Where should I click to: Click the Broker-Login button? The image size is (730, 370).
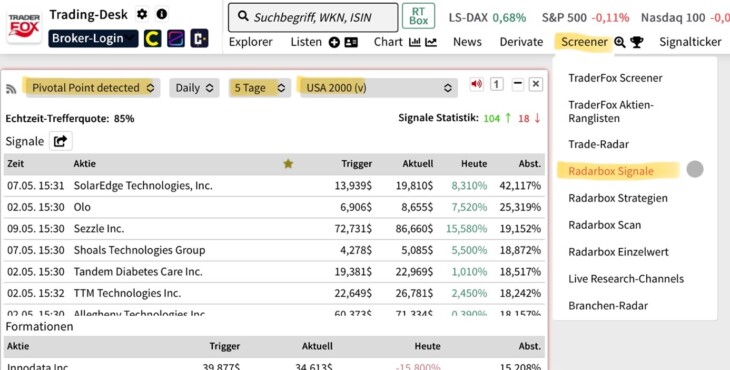tap(93, 38)
